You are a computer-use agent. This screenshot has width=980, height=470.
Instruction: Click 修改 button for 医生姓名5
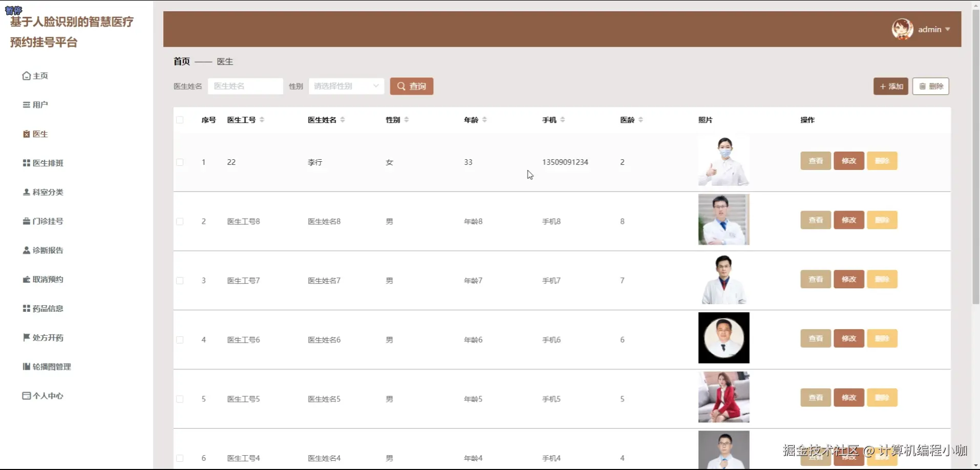[x=849, y=398]
